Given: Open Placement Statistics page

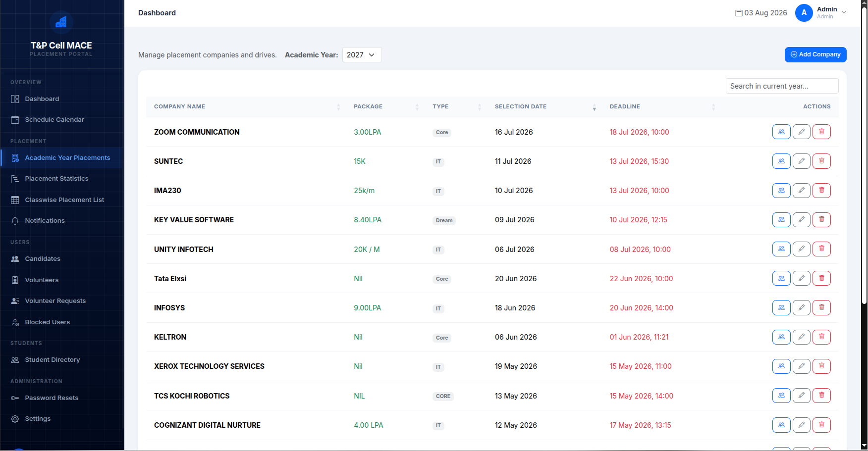Looking at the screenshot, I should coord(61,179).
